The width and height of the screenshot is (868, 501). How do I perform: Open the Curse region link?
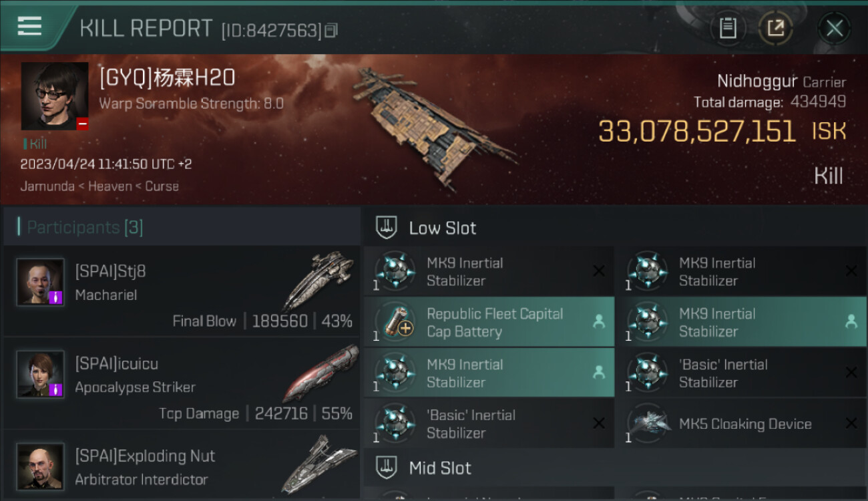(x=162, y=186)
